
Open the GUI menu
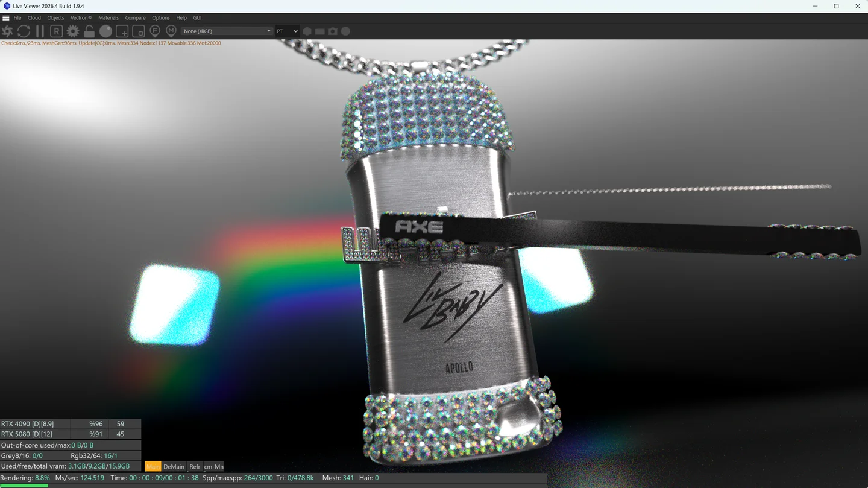[x=197, y=18]
